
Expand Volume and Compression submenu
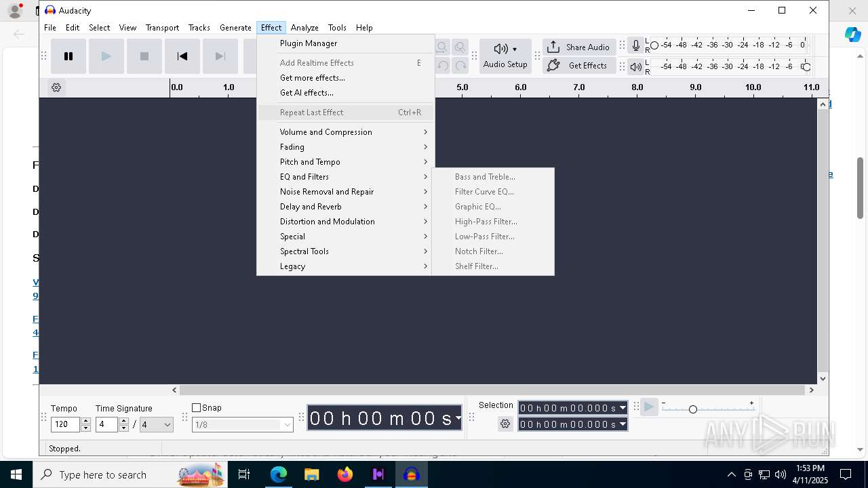coord(346,132)
